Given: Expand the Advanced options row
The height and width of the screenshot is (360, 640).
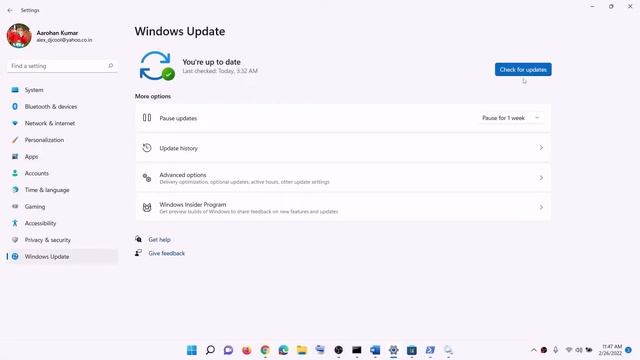Looking at the screenshot, I should [x=343, y=178].
